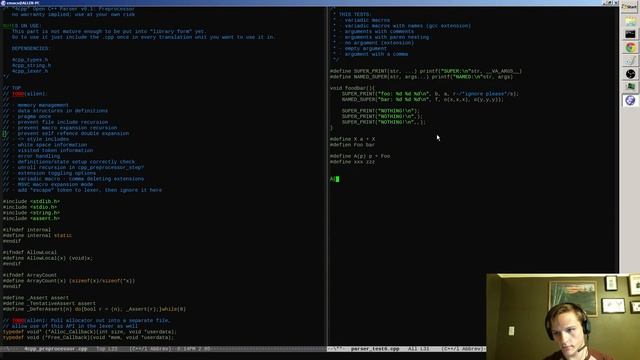Click the parser_test6.cpp buffer name in mode line
Viewport: 640px width, 360px height.
[375, 349]
